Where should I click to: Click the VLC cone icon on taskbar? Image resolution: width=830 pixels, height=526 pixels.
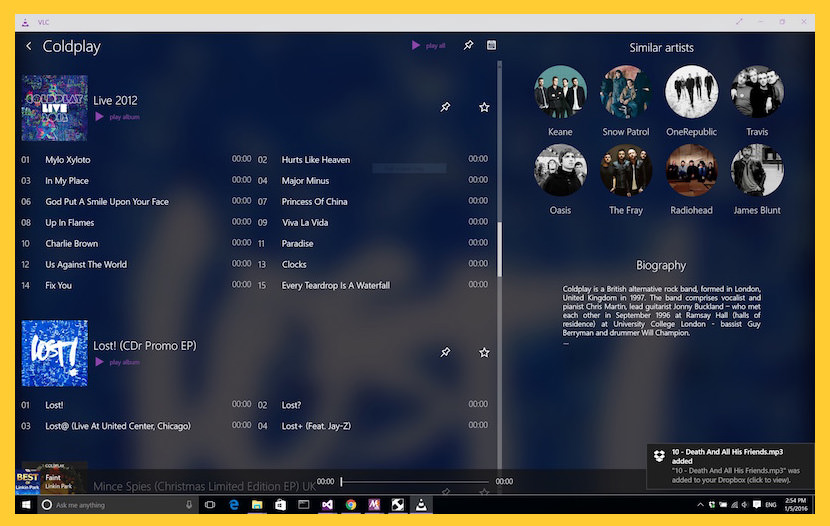(x=421, y=505)
